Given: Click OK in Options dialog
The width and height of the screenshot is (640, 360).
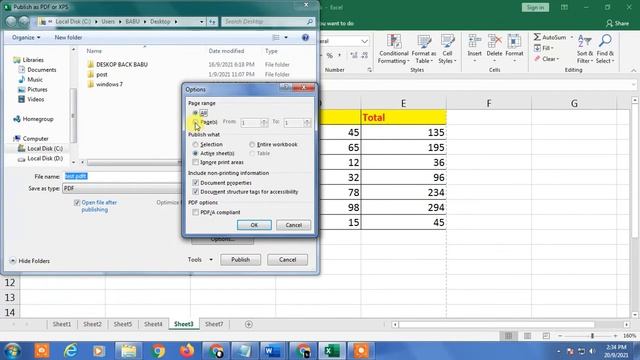Looking at the screenshot, I should [254, 225].
